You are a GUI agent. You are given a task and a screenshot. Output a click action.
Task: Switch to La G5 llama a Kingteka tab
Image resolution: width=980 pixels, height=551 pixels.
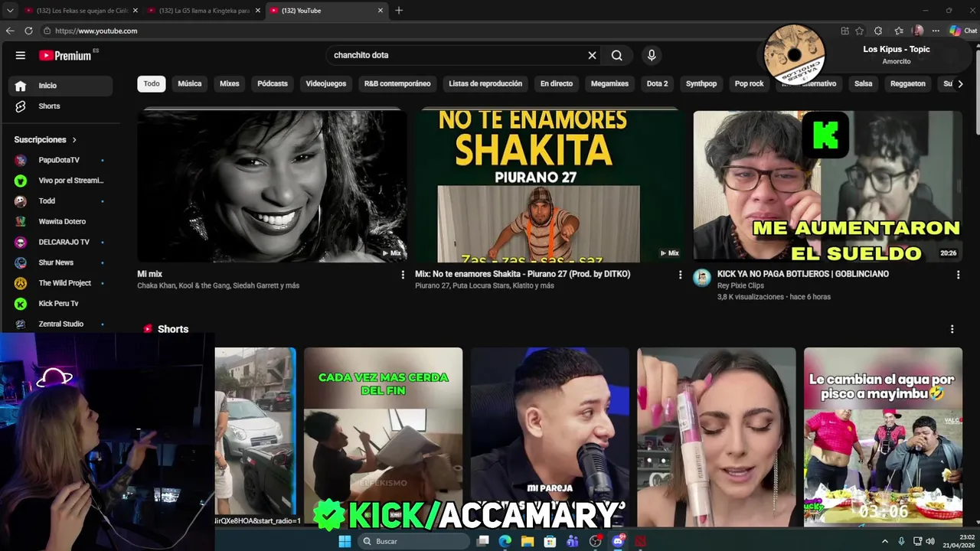pos(203,11)
